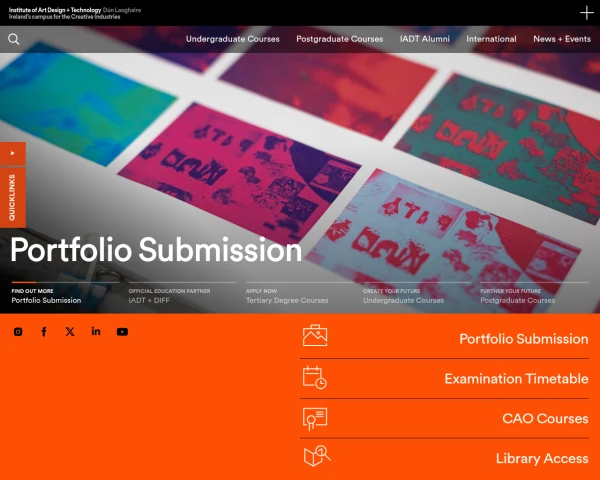Open Postgraduate Courses menu
Screen dimensions: 600x480
340,39
